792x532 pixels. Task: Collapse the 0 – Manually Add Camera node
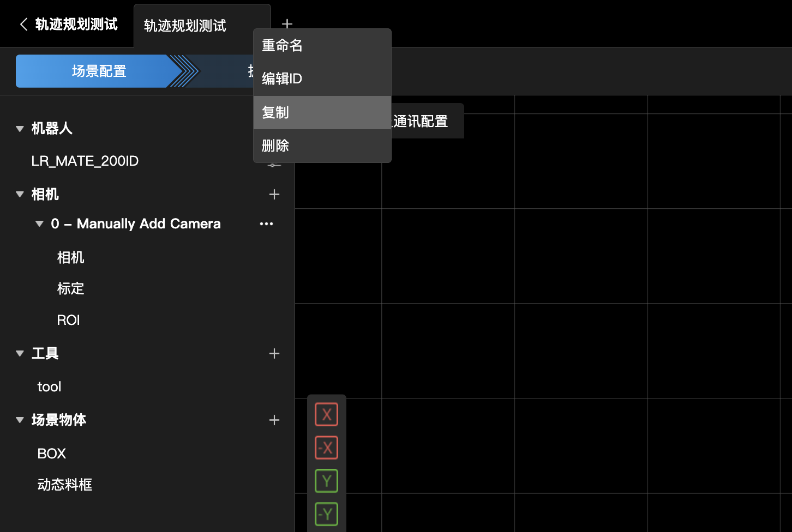(x=39, y=224)
